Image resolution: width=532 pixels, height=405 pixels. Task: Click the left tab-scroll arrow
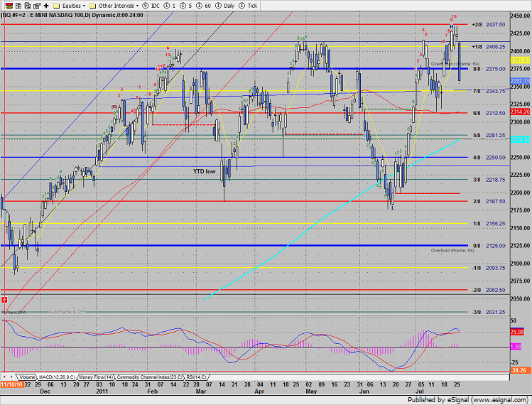click(x=5, y=377)
